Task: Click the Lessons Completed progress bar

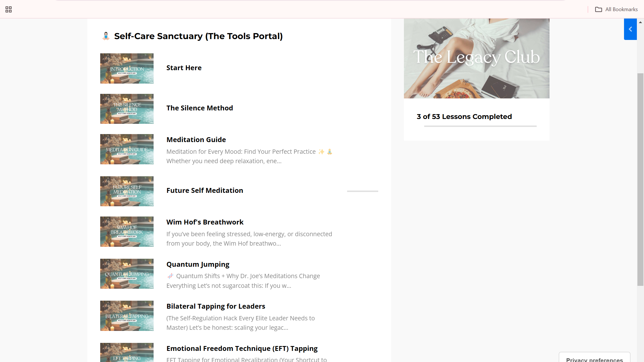Action: 480,126
